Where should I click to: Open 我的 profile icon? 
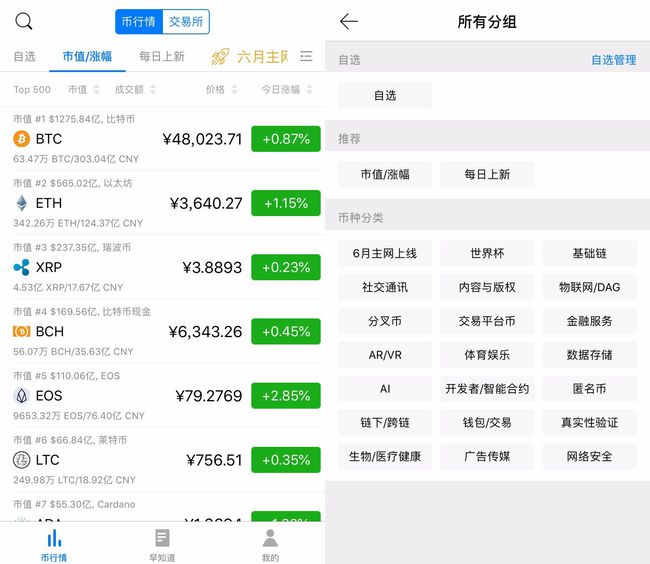coord(270,538)
